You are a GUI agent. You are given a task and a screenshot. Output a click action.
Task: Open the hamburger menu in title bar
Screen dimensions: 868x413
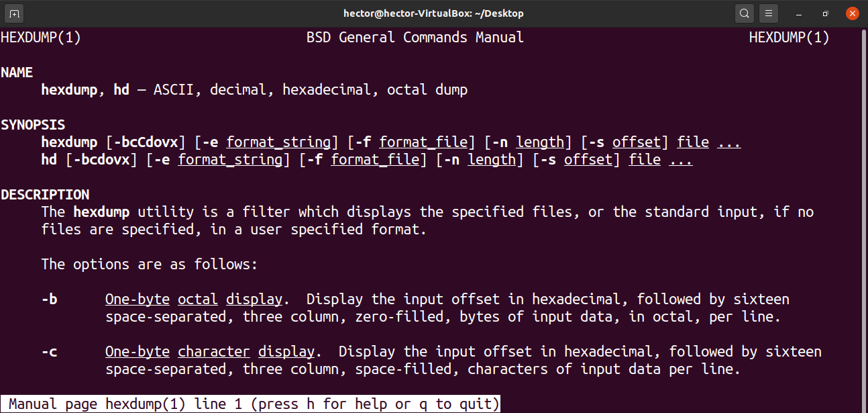(769, 13)
